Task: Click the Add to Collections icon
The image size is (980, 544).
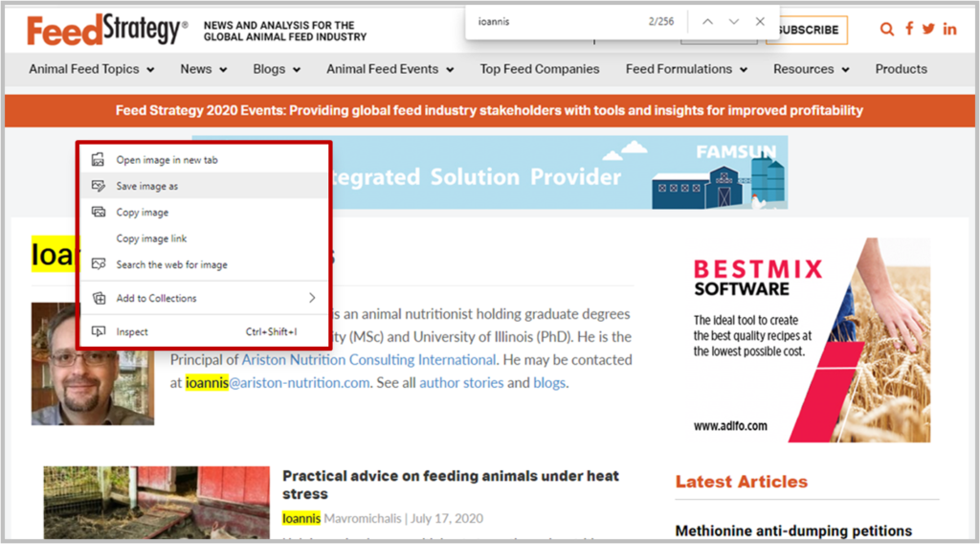Action: pyautogui.click(x=99, y=298)
